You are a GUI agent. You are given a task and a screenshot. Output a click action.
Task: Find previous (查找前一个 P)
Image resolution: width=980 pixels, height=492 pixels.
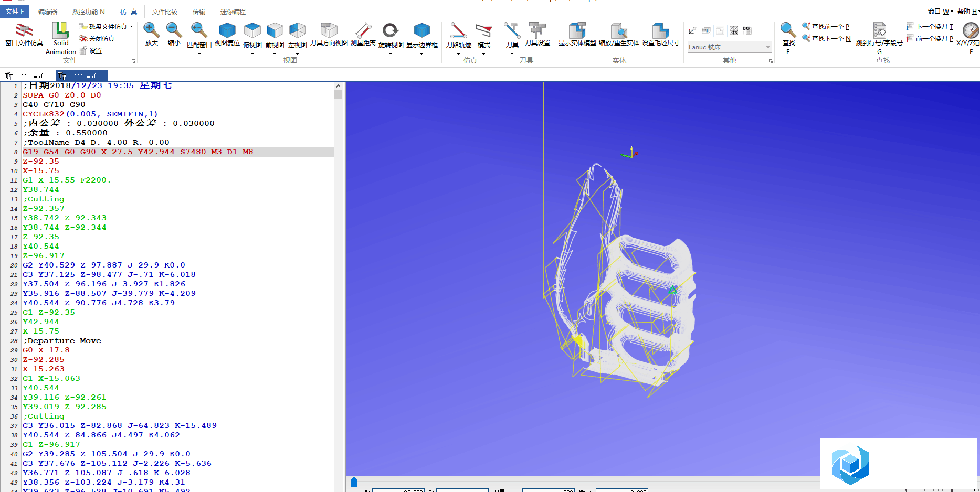pos(826,26)
